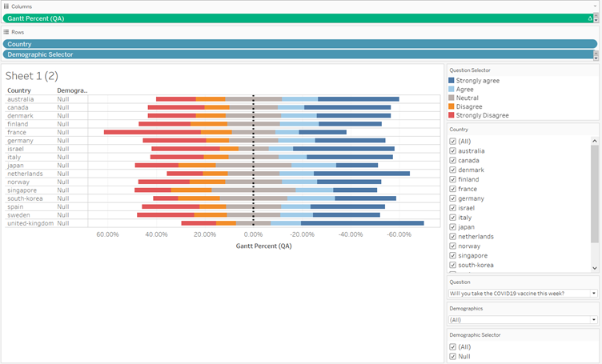
Task: Uncheck the australia country checkbox
Action: click(x=453, y=150)
